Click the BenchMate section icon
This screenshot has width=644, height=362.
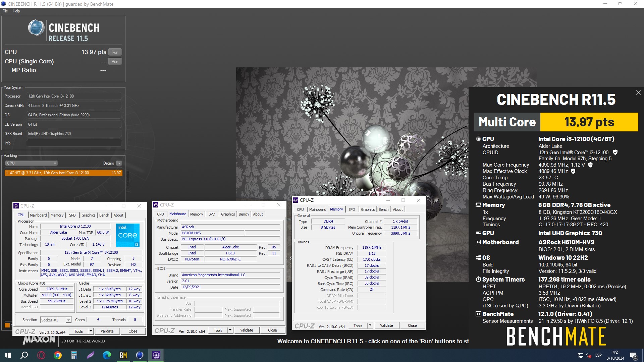(478, 314)
